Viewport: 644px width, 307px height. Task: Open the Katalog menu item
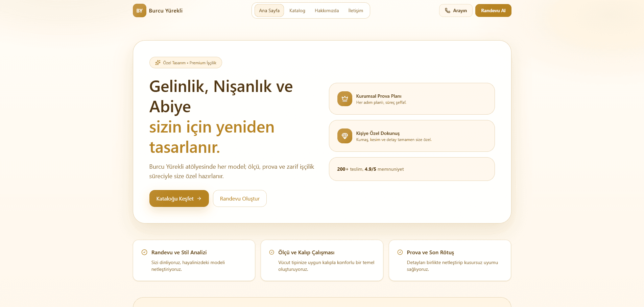pos(297,10)
